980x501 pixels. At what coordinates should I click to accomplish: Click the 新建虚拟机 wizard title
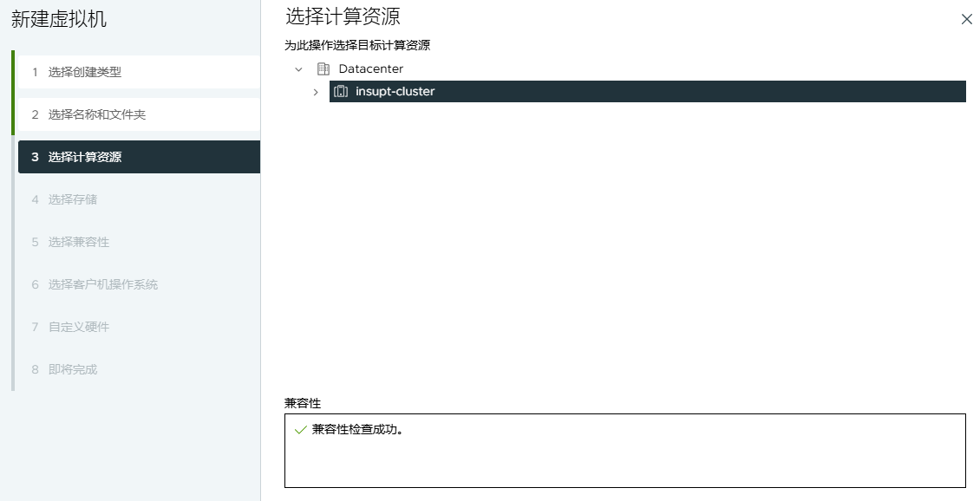pos(59,19)
